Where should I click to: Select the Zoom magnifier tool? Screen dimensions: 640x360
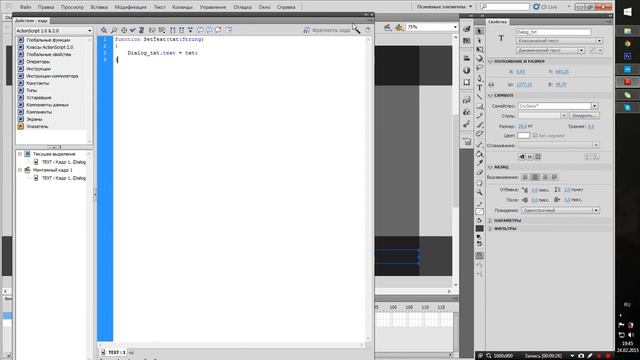tap(480, 192)
